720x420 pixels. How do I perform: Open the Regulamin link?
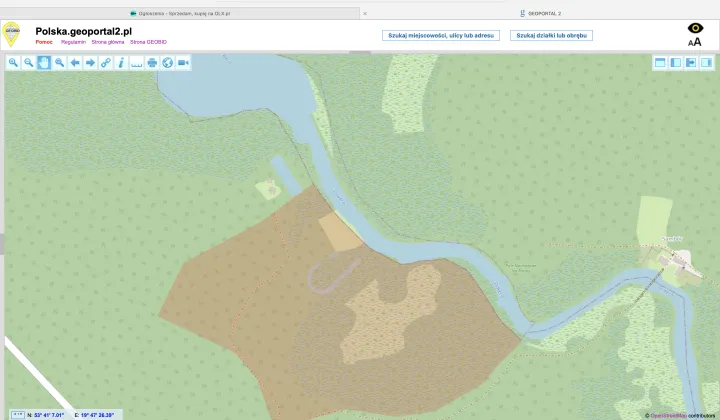pyautogui.click(x=73, y=42)
